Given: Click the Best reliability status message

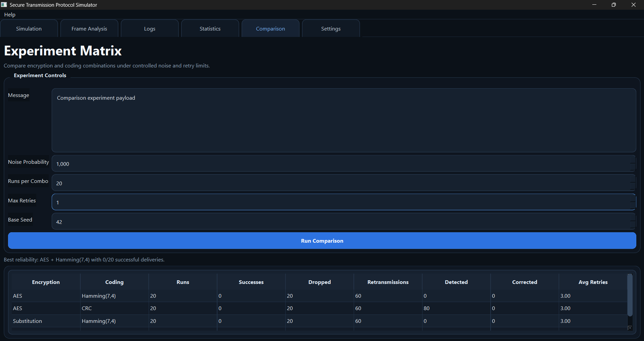Looking at the screenshot, I should pos(84,260).
